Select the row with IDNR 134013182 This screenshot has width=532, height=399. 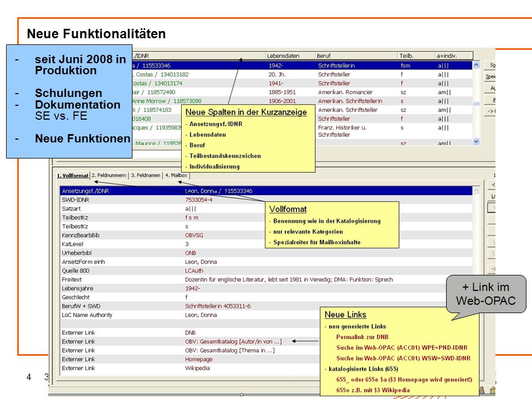(303, 74)
